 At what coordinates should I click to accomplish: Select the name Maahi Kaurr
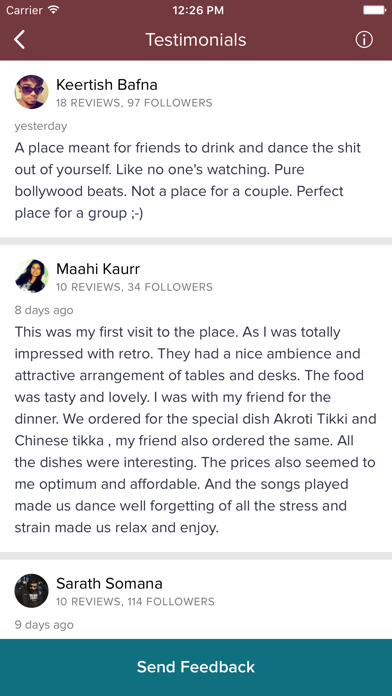98,269
